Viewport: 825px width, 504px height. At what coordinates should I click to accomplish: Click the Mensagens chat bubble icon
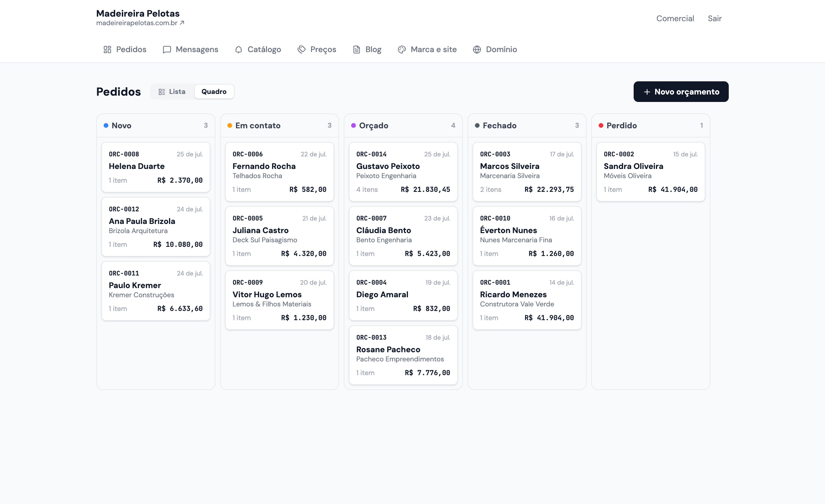pyautogui.click(x=167, y=50)
